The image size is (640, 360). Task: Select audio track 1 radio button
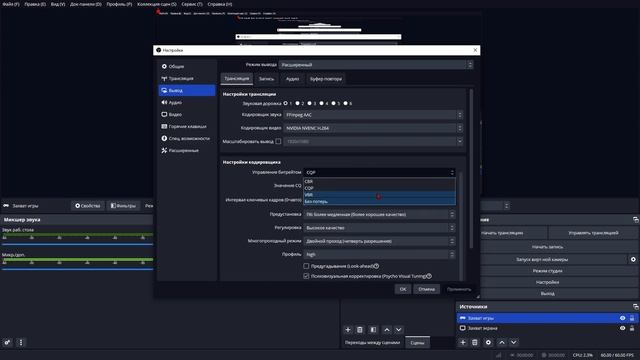tap(285, 103)
